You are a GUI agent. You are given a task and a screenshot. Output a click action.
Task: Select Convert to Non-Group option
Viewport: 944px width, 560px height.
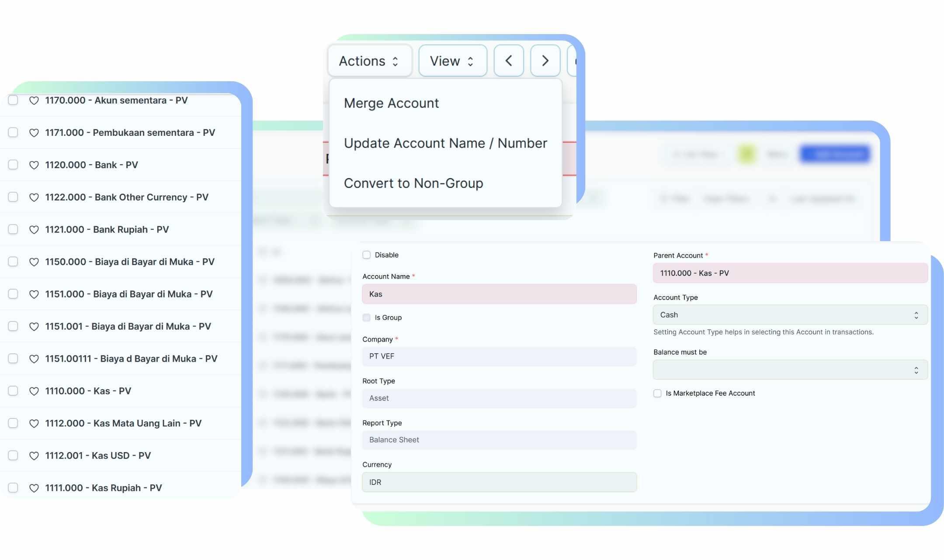pyautogui.click(x=413, y=183)
